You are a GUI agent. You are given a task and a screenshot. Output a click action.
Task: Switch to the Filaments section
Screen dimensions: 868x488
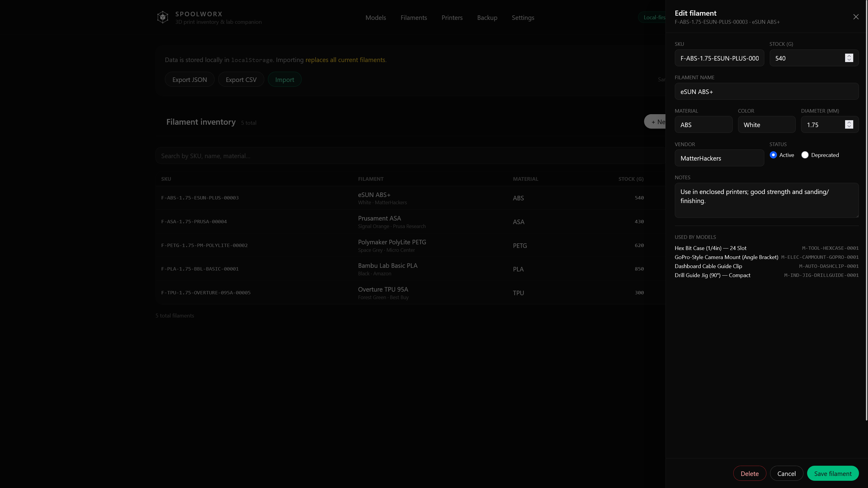point(414,17)
